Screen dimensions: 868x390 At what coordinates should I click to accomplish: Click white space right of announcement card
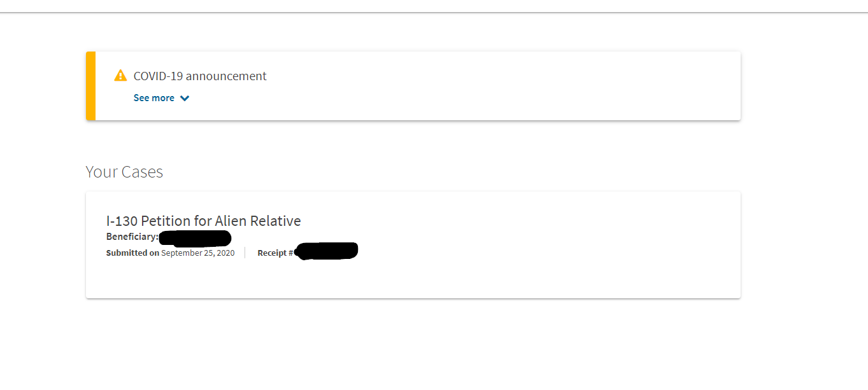(804, 86)
